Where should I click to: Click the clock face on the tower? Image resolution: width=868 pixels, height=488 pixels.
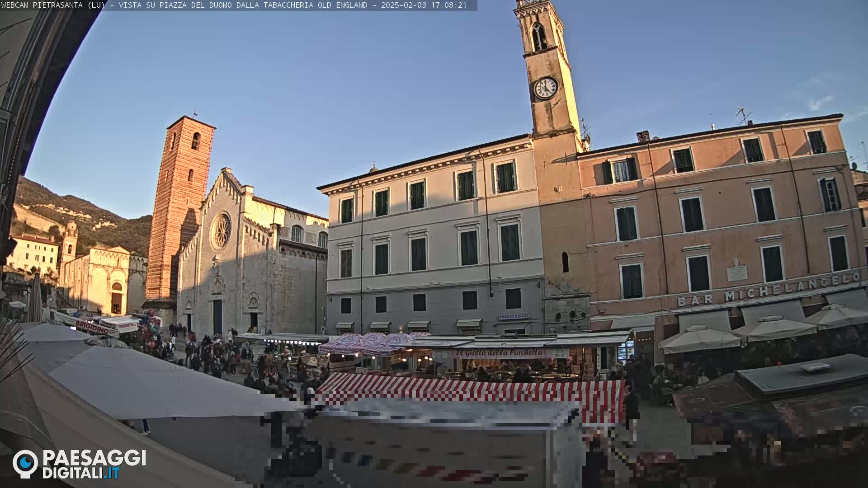point(546,88)
